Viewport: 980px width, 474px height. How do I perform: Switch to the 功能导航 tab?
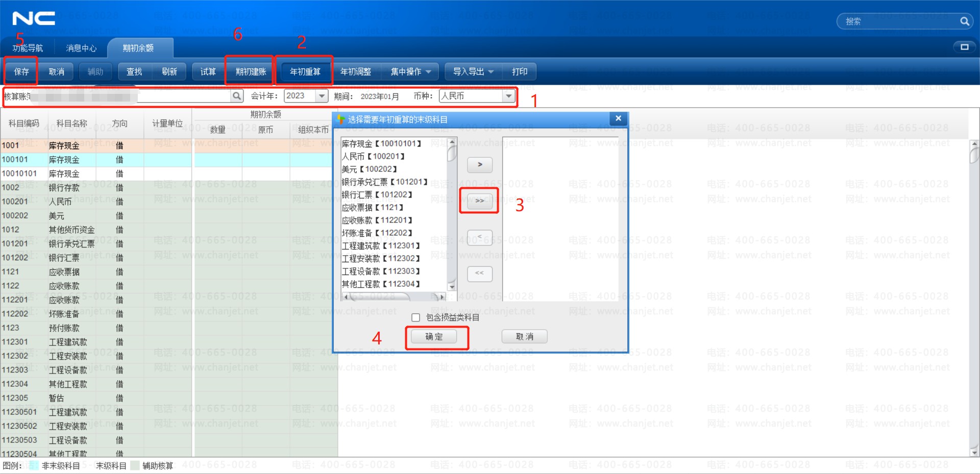pyautogui.click(x=28, y=48)
